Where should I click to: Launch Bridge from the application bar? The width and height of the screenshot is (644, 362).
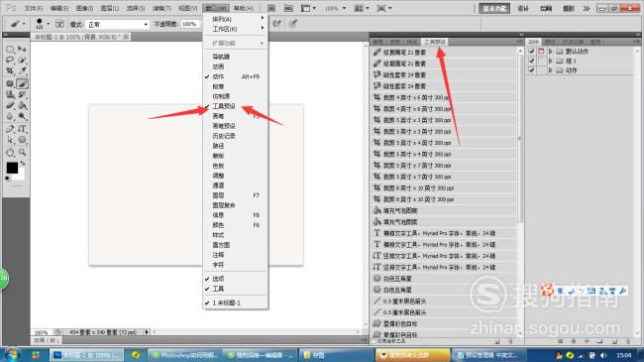271,8
